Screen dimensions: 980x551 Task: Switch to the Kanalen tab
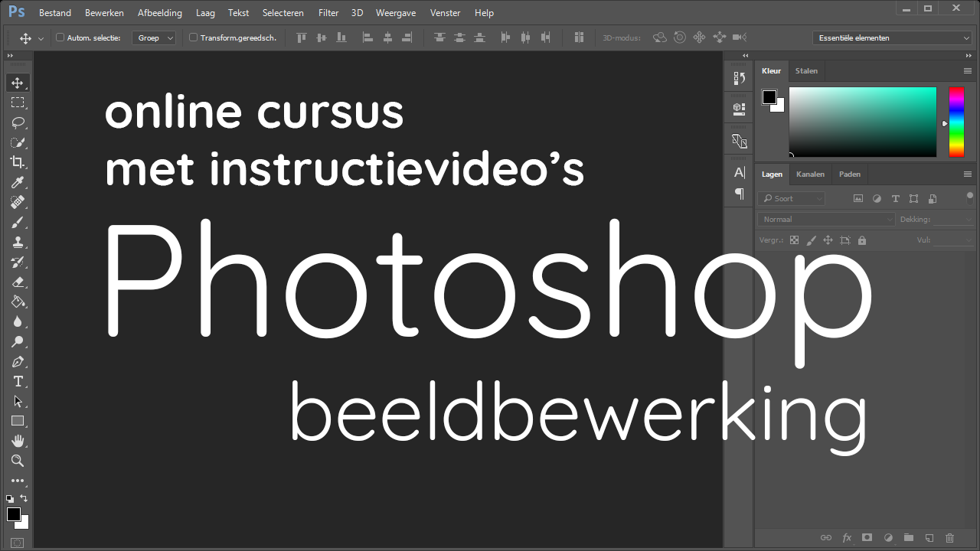click(x=810, y=174)
